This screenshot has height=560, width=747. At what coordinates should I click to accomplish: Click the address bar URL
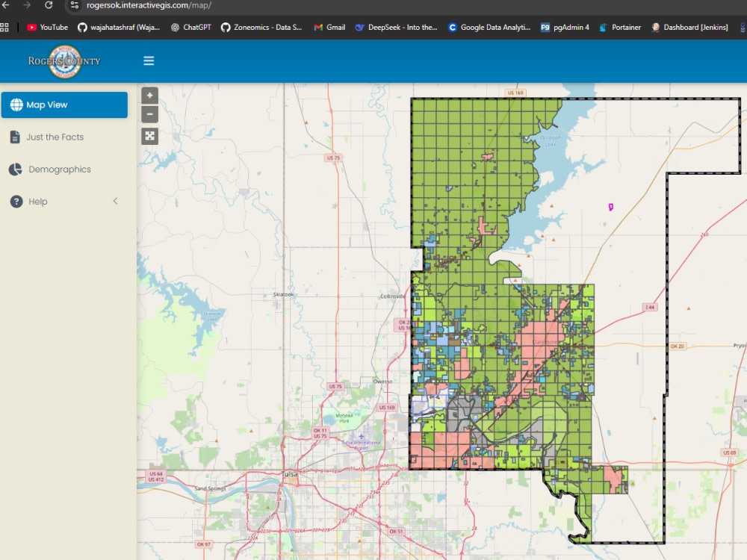click(x=149, y=5)
